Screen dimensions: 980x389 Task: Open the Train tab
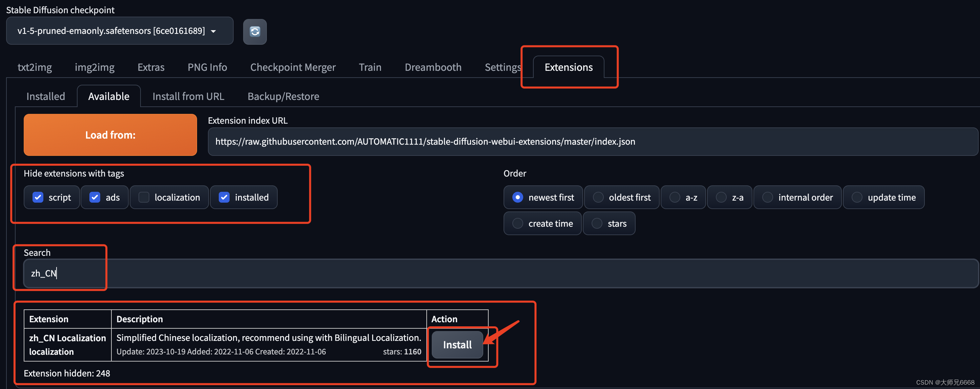(x=370, y=67)
